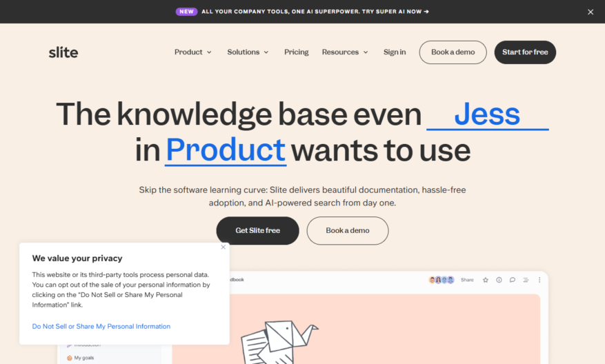Click the Start for free button
This screenshot has height=364, width=605.
525,52
